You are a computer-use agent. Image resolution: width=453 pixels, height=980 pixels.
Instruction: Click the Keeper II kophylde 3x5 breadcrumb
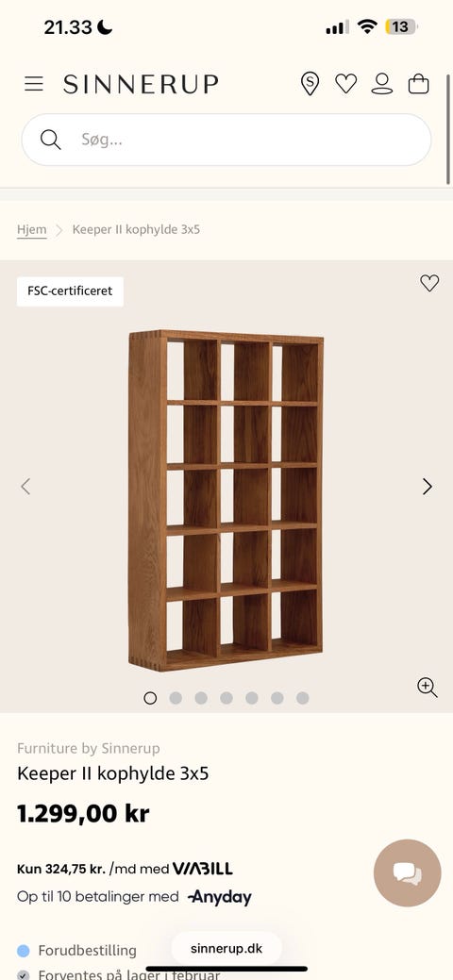(x=137, y=229)
